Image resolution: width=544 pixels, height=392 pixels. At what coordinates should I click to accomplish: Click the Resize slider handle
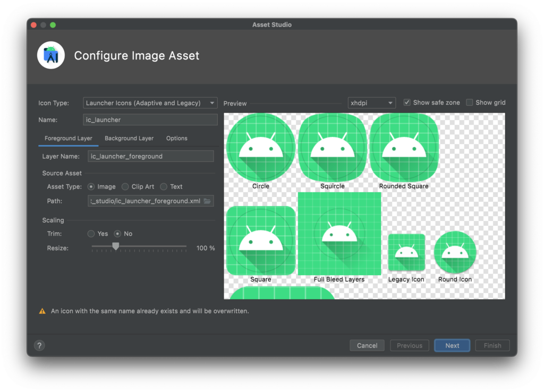pyautogui.click(x=115, y=246)
